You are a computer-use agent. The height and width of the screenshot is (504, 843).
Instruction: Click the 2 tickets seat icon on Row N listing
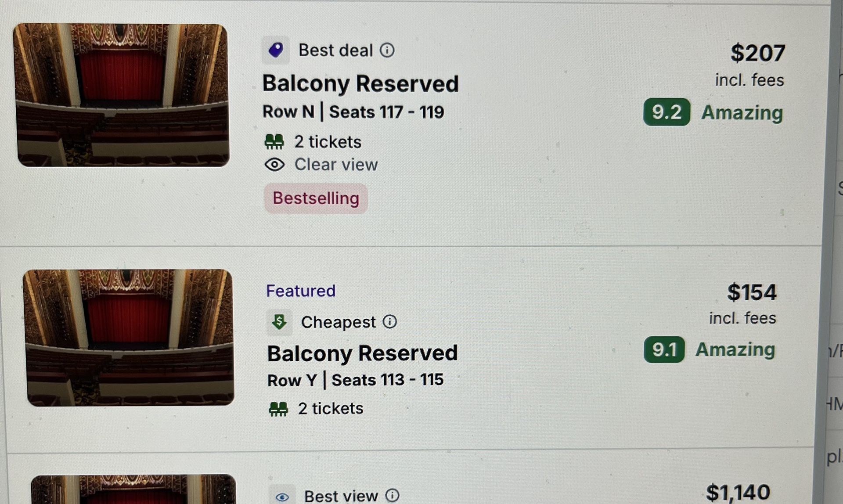click(274, 141)
